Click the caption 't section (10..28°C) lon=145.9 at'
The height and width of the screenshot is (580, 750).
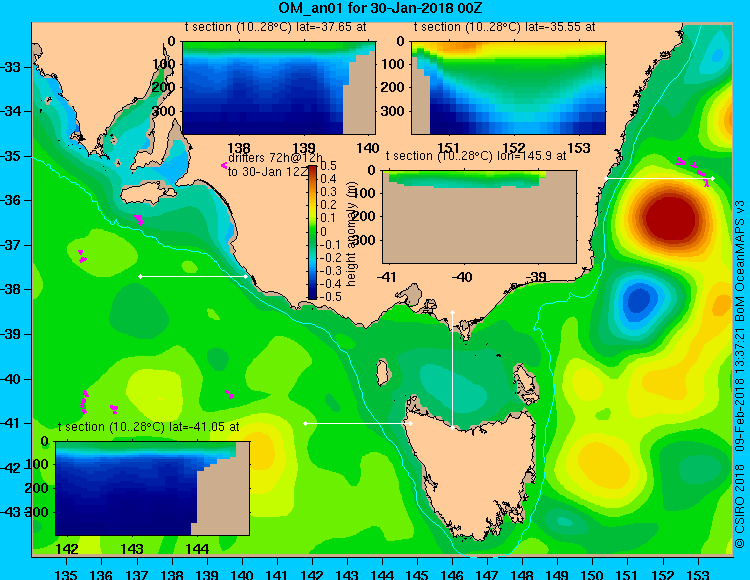click(476, 156)
